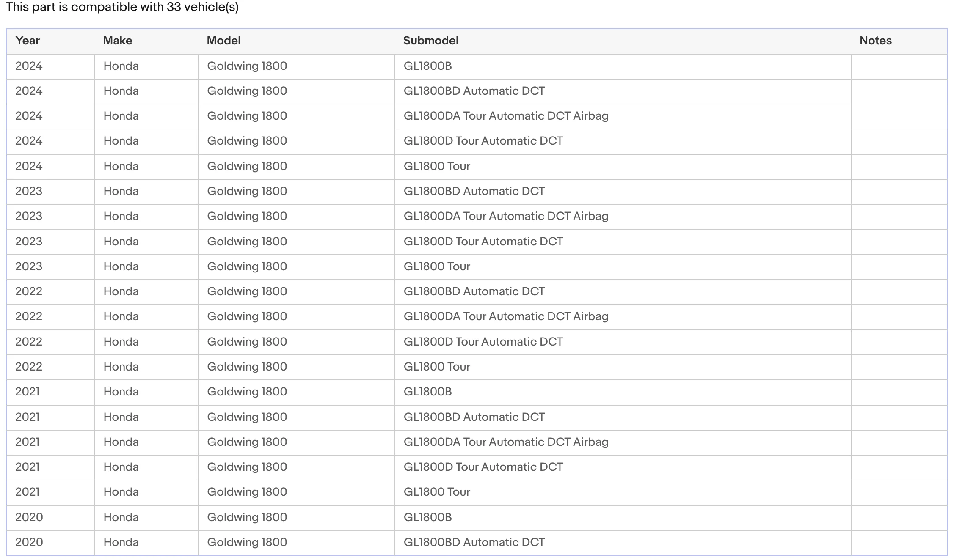Viewport: 954px width, 560px height.
Task: Click the 2021 GL1800 Tour cell
Action: pos(623,492)
